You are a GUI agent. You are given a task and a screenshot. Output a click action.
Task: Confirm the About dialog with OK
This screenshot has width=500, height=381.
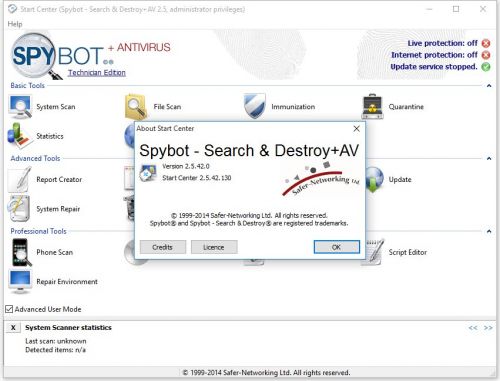pyautogui.click(x=337, y=247)
